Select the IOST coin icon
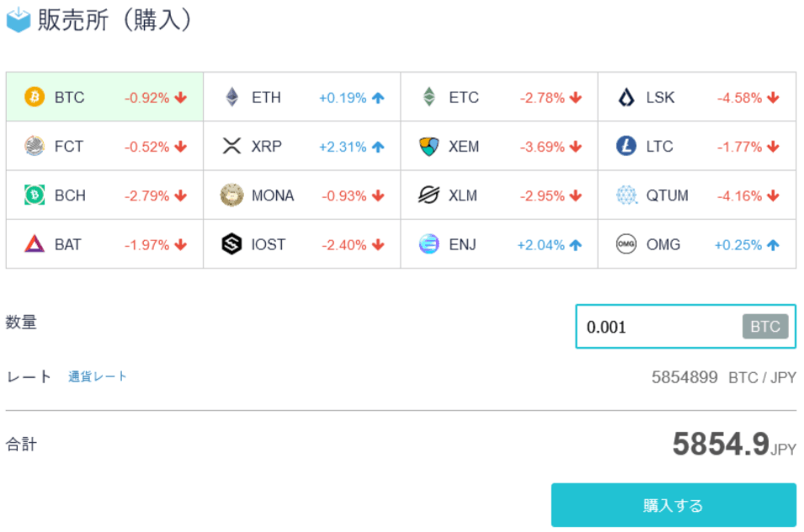 point(230,244)
